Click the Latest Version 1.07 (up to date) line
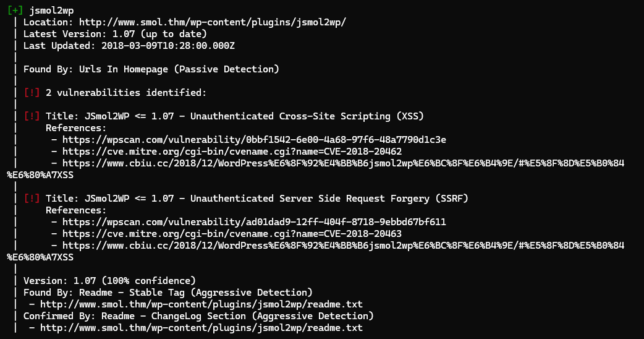 click(115, 33)
